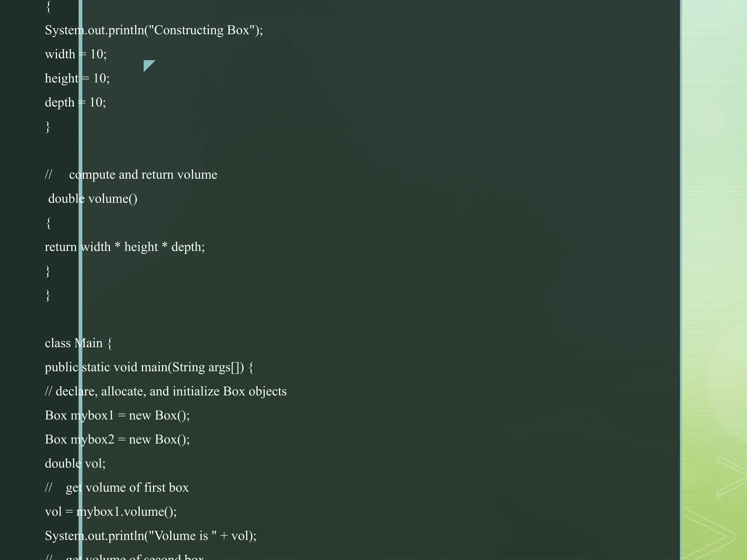Click the light green side panel
This screenshot has height=560, width=747.
click(x=714, y=280)
